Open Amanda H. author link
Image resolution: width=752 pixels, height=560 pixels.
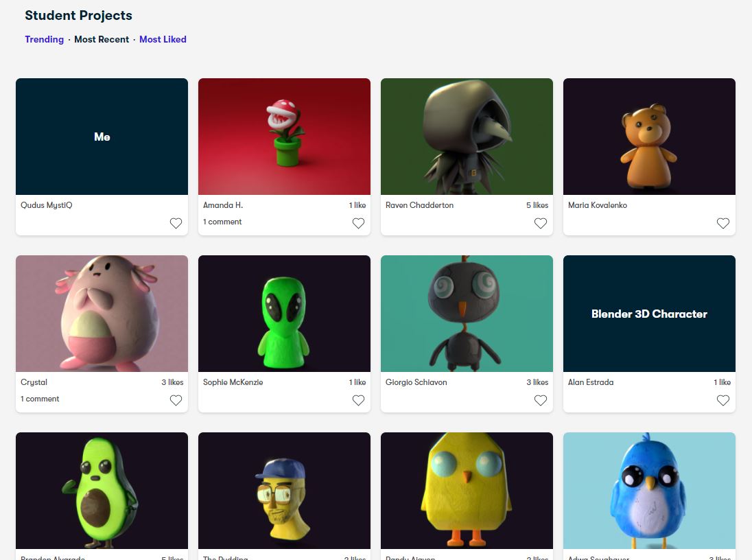coord(223,205)
